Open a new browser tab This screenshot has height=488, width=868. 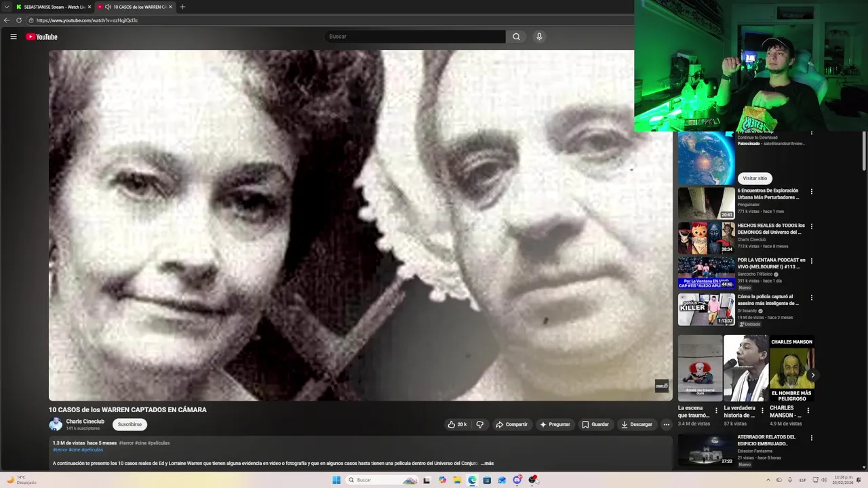[x=182, y=7]
